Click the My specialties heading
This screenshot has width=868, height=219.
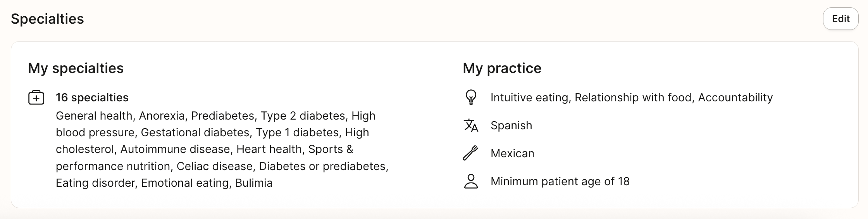(x=76, y=68)
